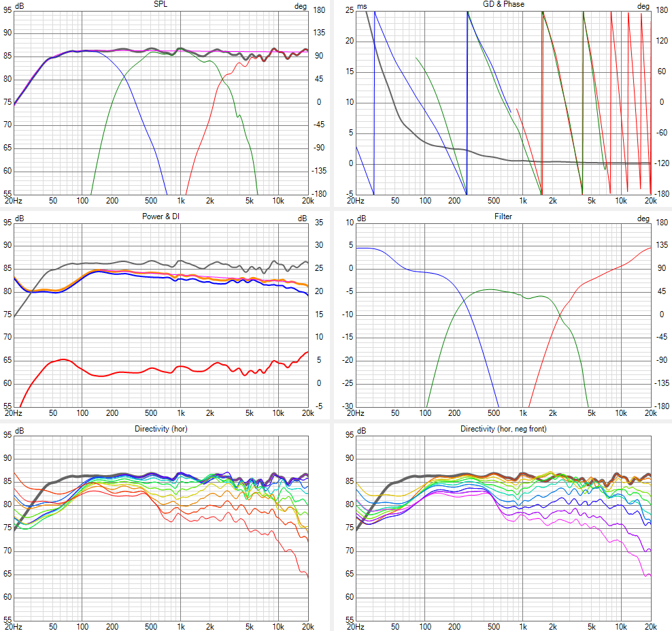Viewport: 672px width, 631px height.
Task: Click the Directivity (hor) chart title
Action: [161, 429]
